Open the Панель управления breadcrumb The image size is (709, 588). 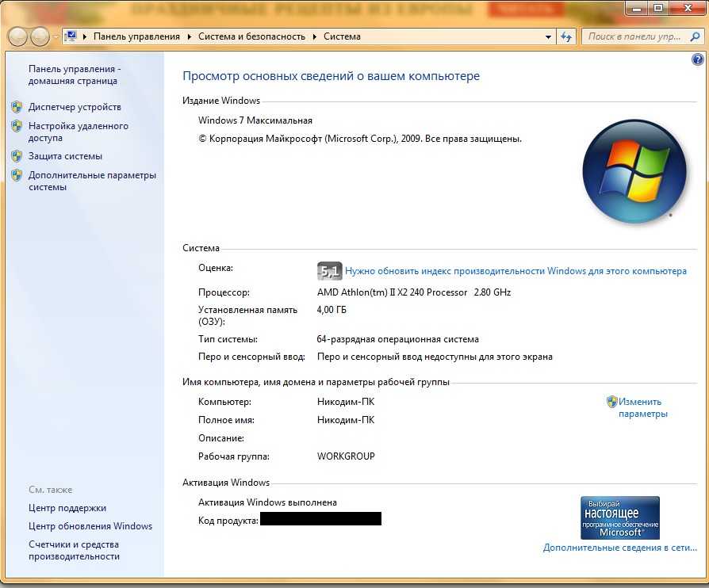pos(136,36)
